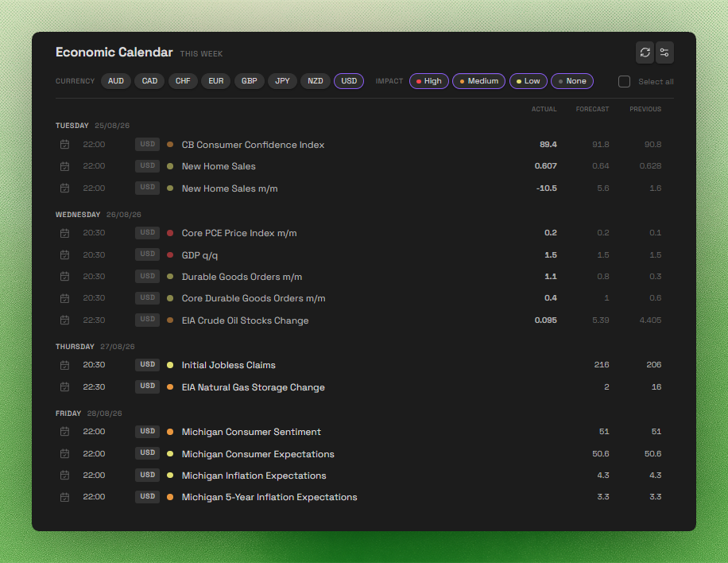Click calendar icon in the New Home Sales 0.607 row

coord(64,166)
